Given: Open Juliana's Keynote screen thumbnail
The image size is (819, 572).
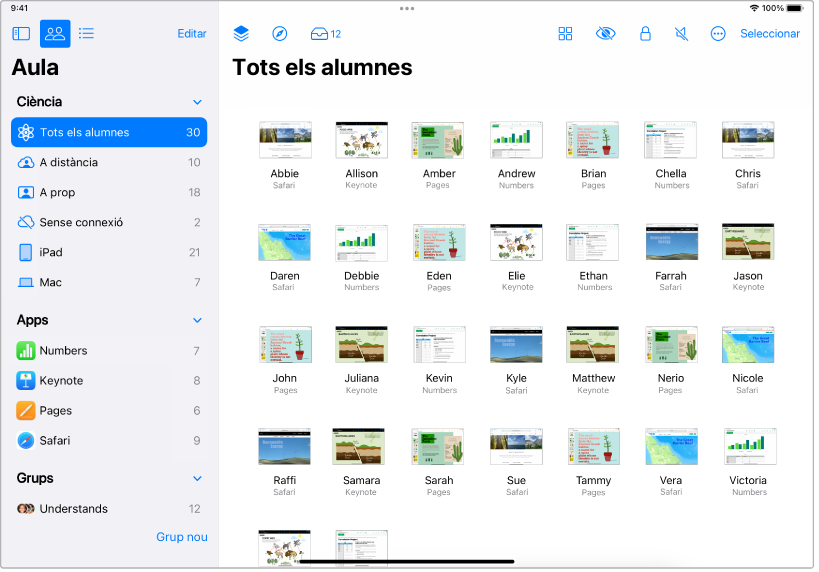Looking at the screenshot, I should click(x=361, y=345).
